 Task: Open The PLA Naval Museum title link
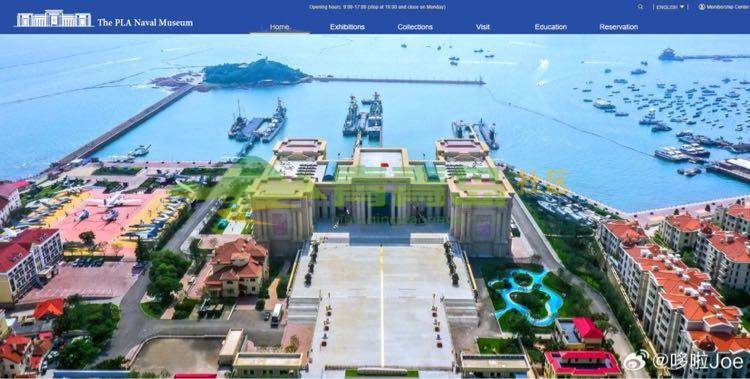145,22
